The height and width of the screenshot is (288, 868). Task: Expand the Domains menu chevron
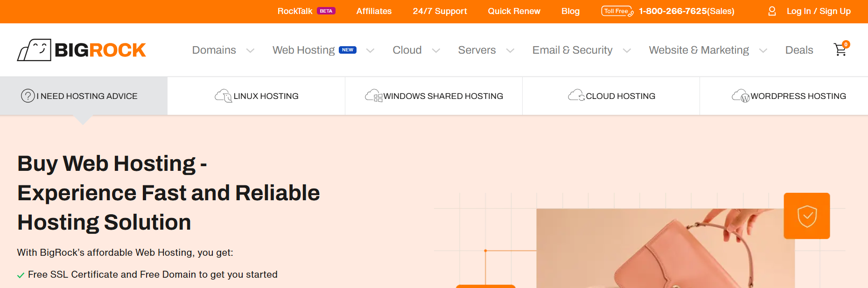click(250, 50)
